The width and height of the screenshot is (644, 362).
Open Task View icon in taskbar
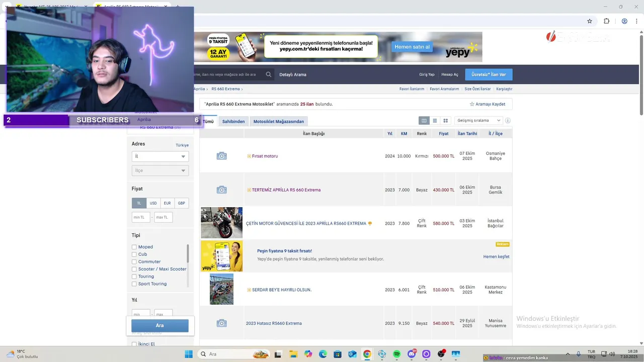[x=278, y=354]
